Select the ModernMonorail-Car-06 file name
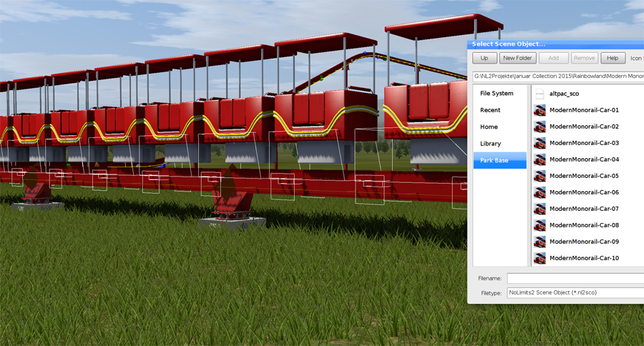The image size is (644, 346). (x=584, y=192)
